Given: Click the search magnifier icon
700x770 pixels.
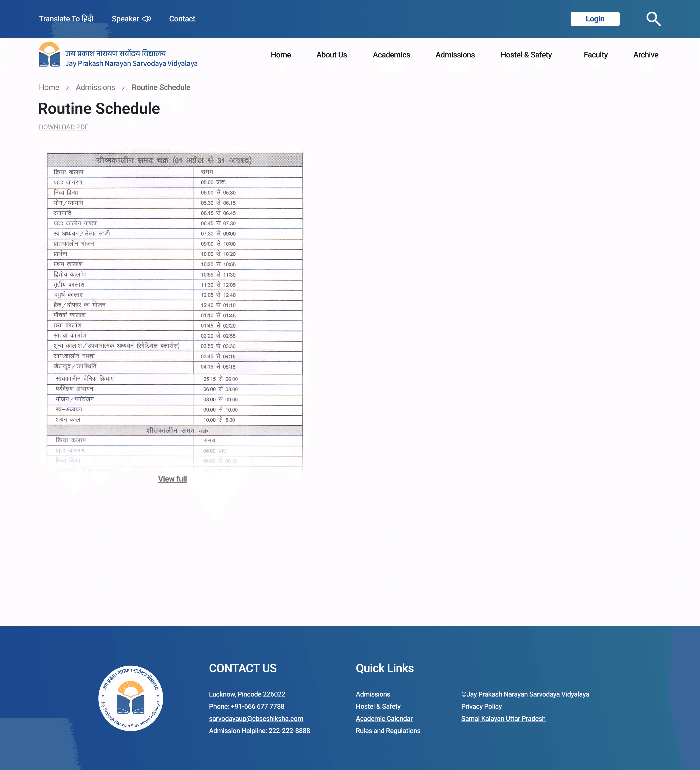Looking at the screenshot, I should point(653,19).
